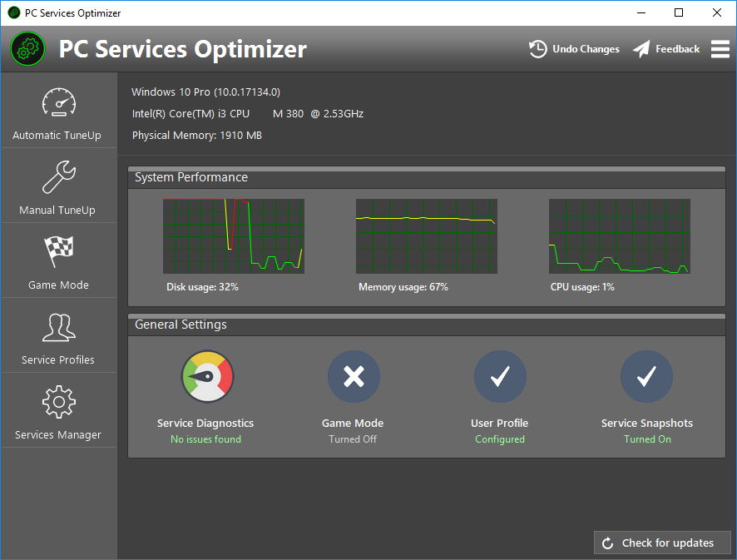Select the Manual TuneUp wrench icon
The image size is (737, 560).
click(59, 176)
